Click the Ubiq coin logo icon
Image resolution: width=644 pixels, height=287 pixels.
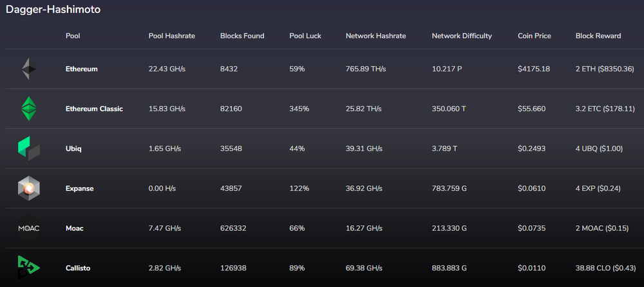29,149
